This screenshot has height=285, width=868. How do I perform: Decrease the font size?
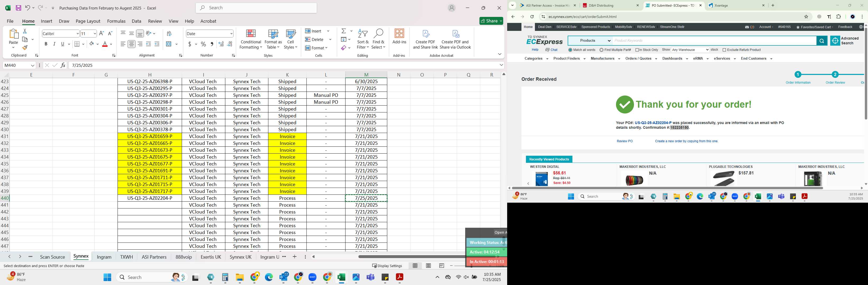point(110,33)
